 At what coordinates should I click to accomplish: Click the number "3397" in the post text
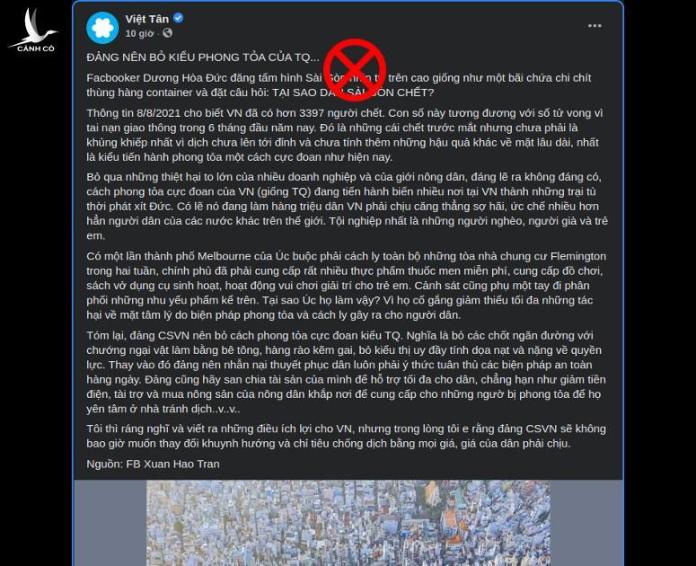pyautogui.click(x=312, y=113)
